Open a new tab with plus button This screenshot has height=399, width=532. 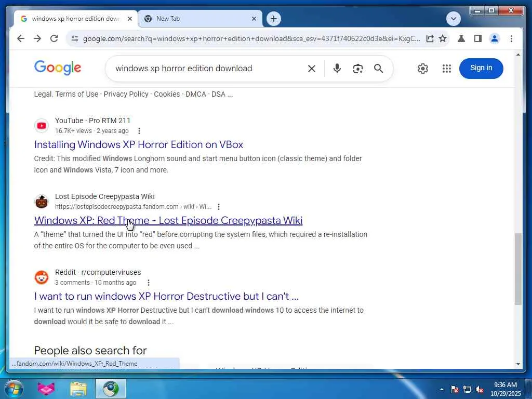tap(274, 19)
